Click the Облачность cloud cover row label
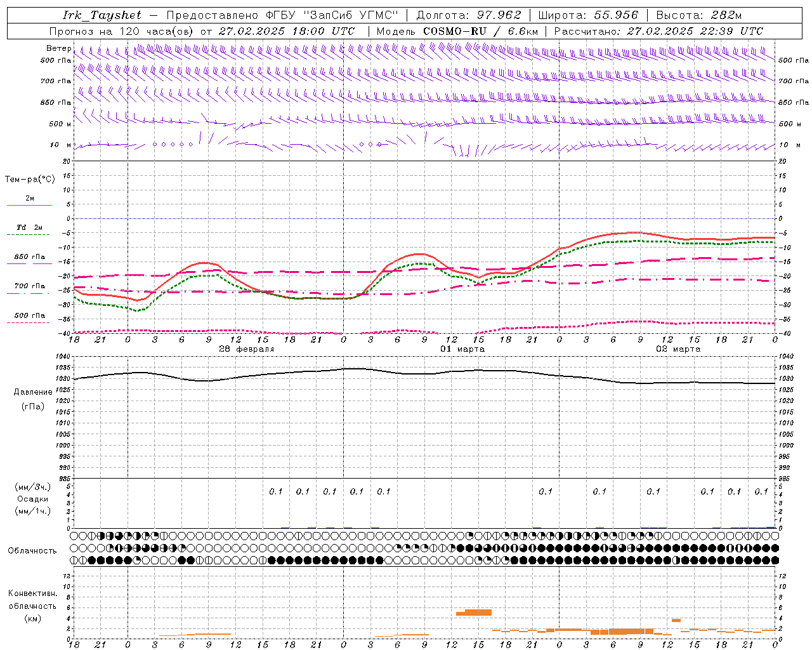 (x=32, y=550)
